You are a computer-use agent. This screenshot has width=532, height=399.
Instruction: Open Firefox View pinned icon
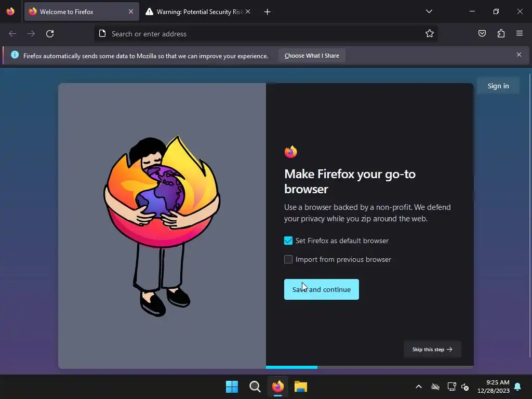click(x=10, y=11)
